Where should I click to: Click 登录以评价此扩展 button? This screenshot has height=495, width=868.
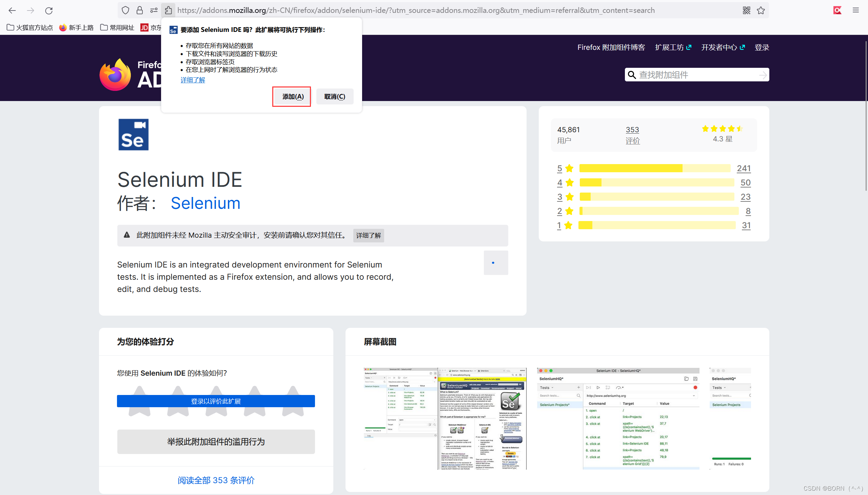pyautogui.click(x=216, y=401)
